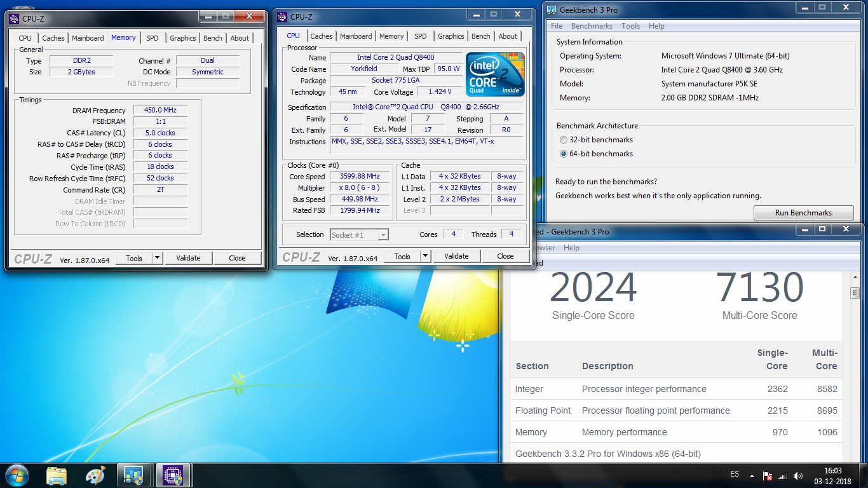Click Integer section results row
Screen dimensions: 868x488
[x=676, y=389]
